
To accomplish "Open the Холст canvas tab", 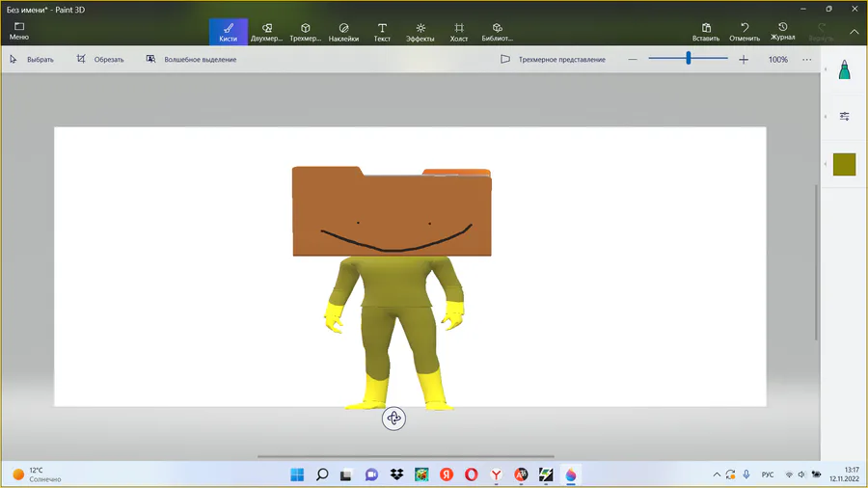I will coord(459,32).
